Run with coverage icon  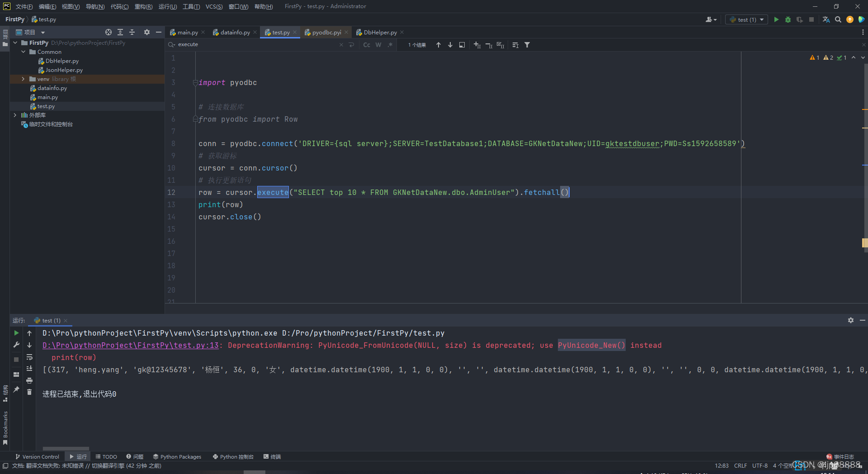coord(800,19)
